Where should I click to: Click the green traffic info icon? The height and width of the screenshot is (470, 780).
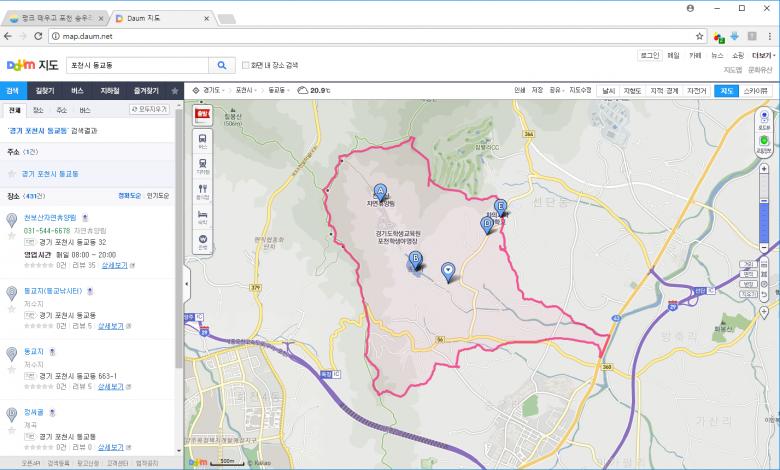pyautogui.click(x=764, y=142)
